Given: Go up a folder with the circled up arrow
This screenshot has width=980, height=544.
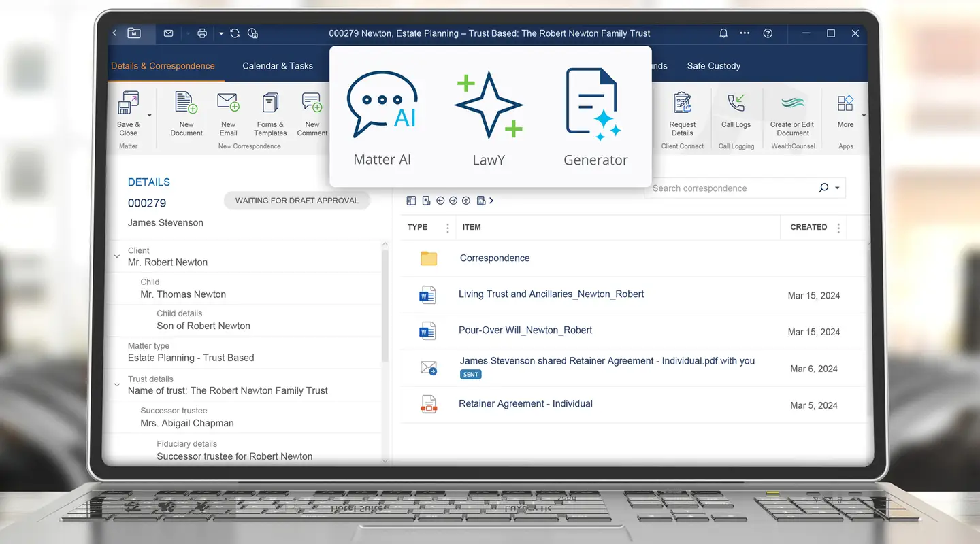Looking at the screenshot, I should click(x=466, y=201).
